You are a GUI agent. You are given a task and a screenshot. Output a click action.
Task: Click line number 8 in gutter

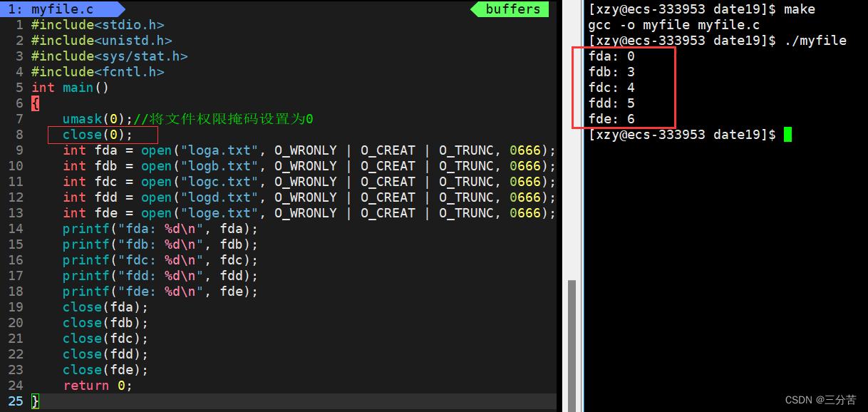(19, 135)
